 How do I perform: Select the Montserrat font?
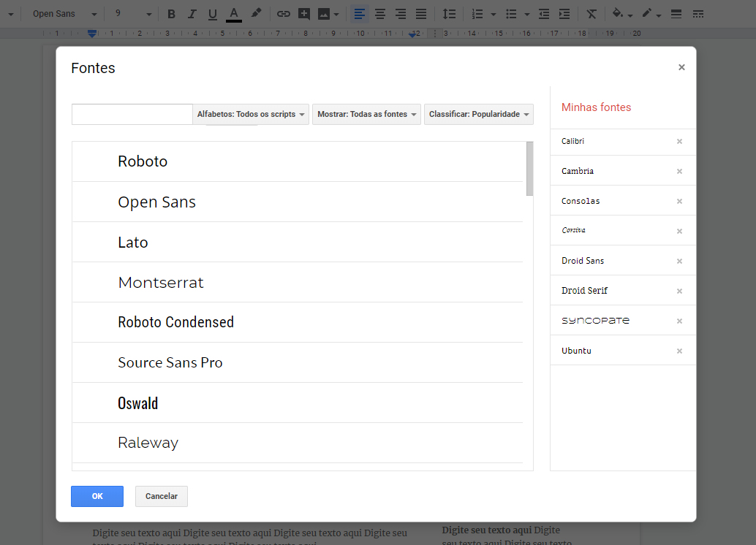coord(161,282)
